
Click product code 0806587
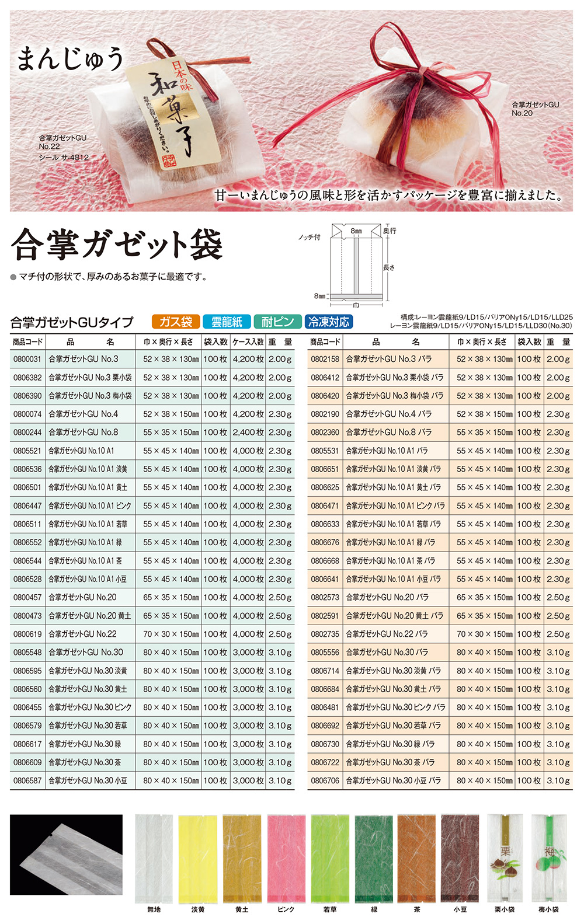27,780
